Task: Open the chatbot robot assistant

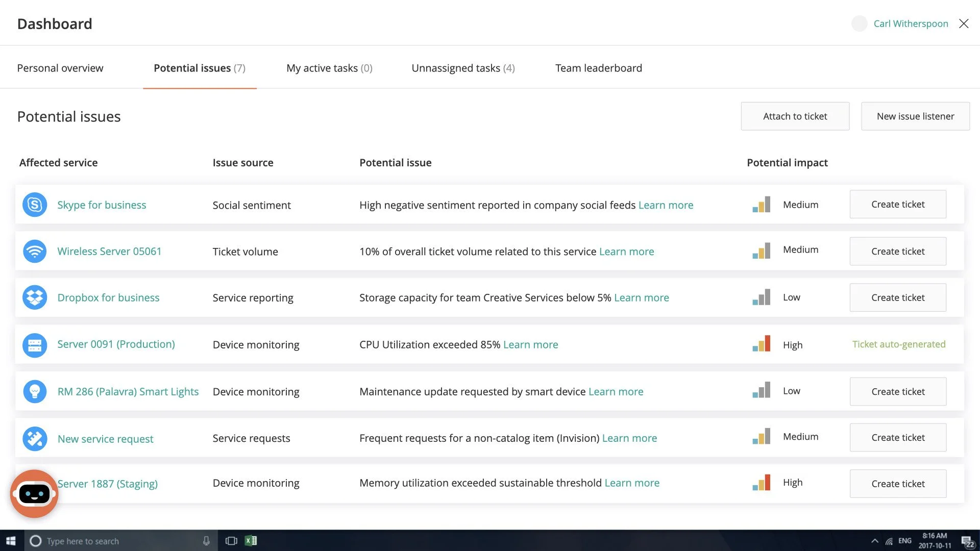Action: tap(34, 493)
